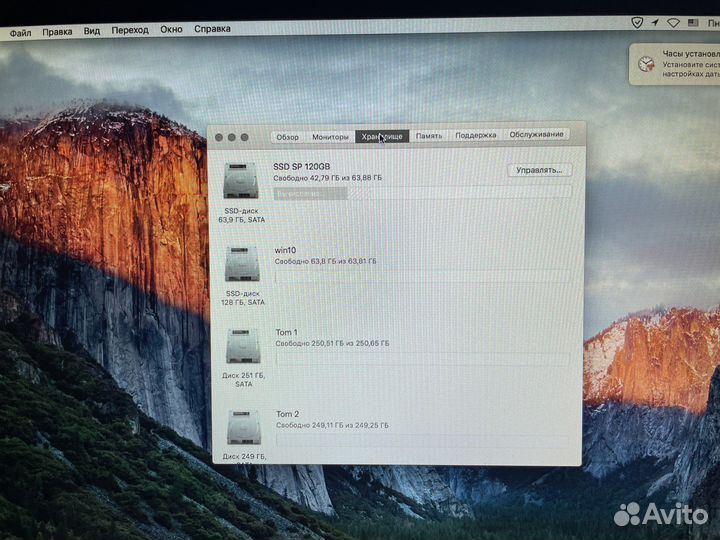The width and height of the screenshot is (720, 540).
Task: Click the Tom 1 volume name
Action: coord(287,332)
